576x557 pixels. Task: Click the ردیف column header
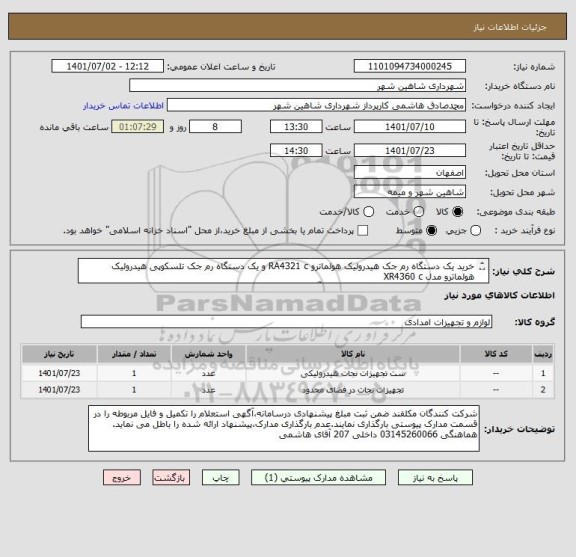tap(543, 354)
